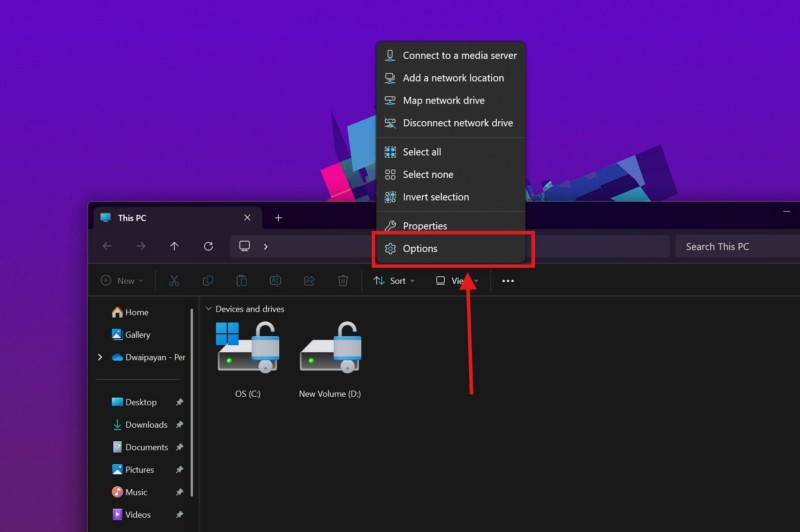The image size is (800, 532).
Task: Click the Paste clipboard icon
Action: (242, 281)
